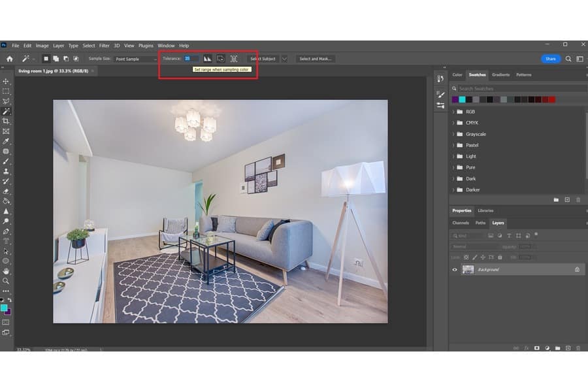Open the Sample Size Point Sample dropdown
The image size is (588, 392).
coord(136,59)
